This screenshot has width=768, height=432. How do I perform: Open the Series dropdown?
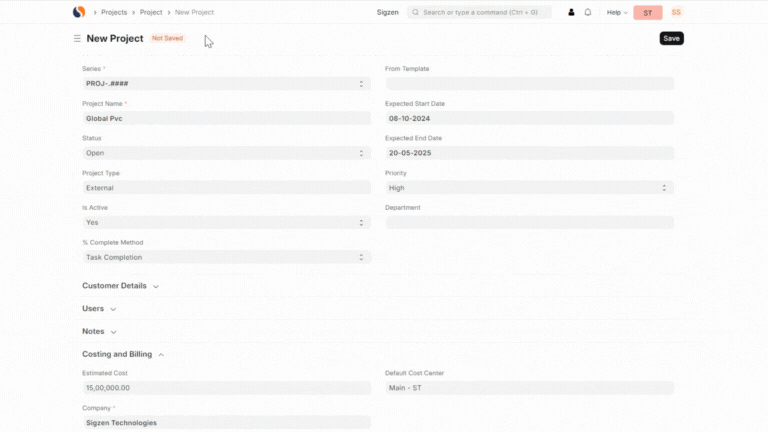[226, 84]
